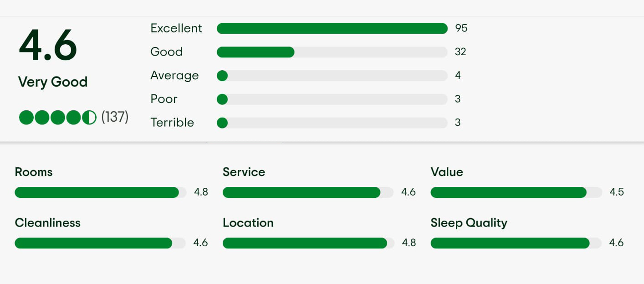Filter reviews by Excellent rating label
The image size is (644, 284).
coord(176,28)
